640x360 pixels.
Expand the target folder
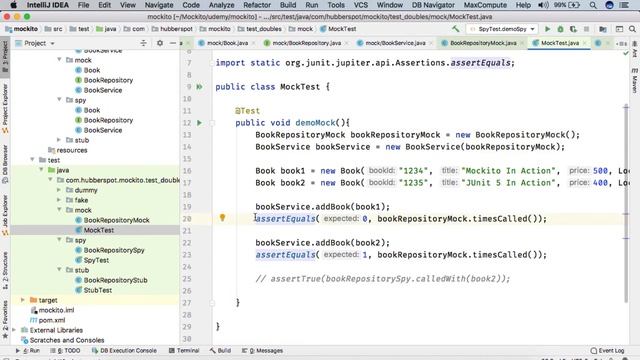23,300
